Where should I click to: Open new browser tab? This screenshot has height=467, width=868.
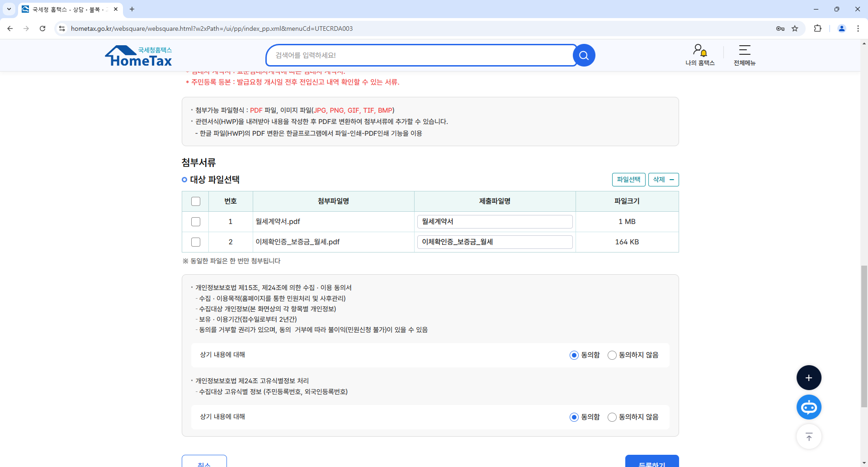(x=132, y=9)
